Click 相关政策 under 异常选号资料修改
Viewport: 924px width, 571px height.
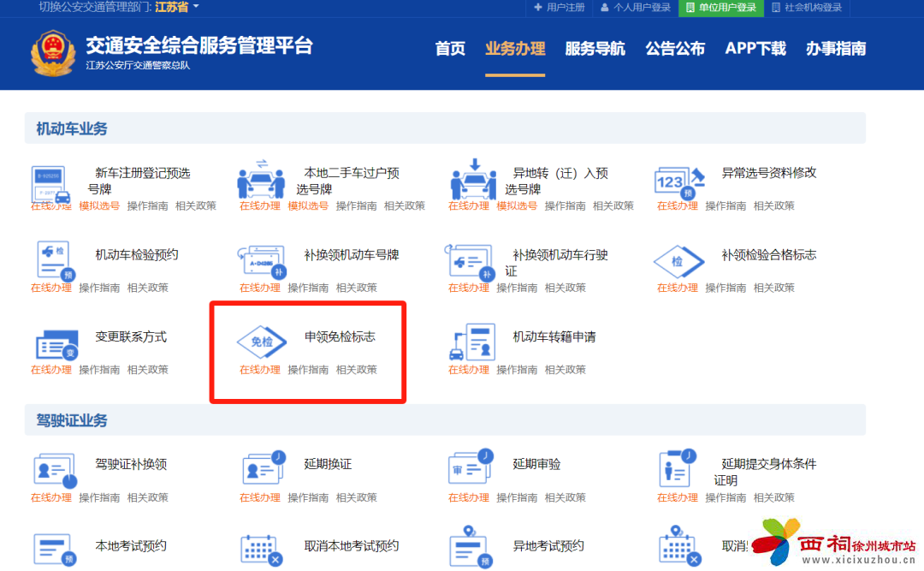tap(774, 205)
